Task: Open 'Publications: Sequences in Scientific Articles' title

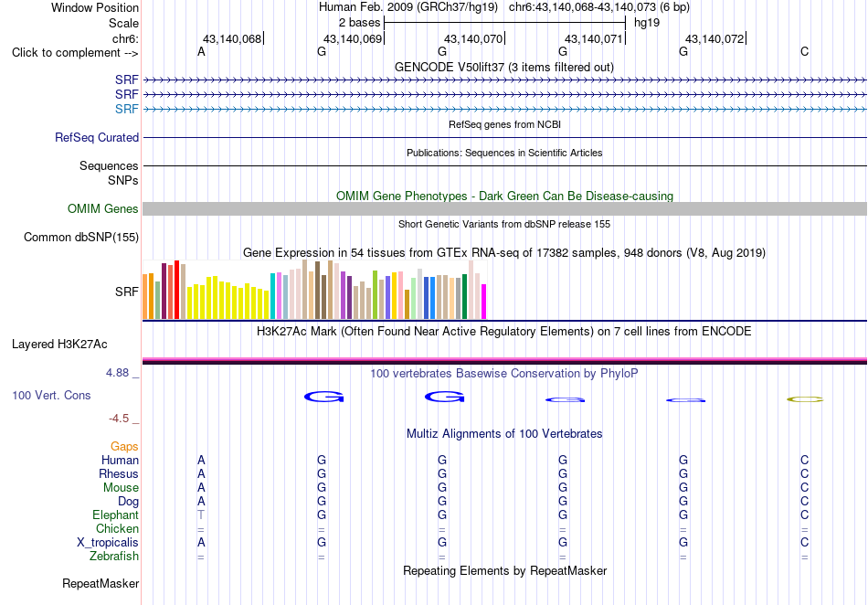Action: coord(504,153)
